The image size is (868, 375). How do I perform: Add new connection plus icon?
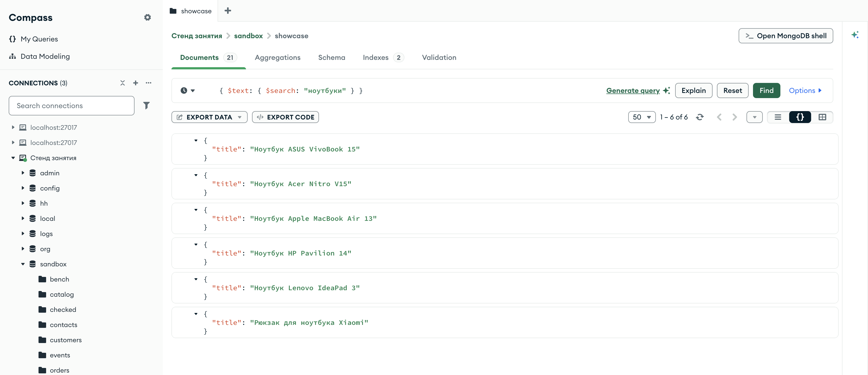(x=135, y=83)
